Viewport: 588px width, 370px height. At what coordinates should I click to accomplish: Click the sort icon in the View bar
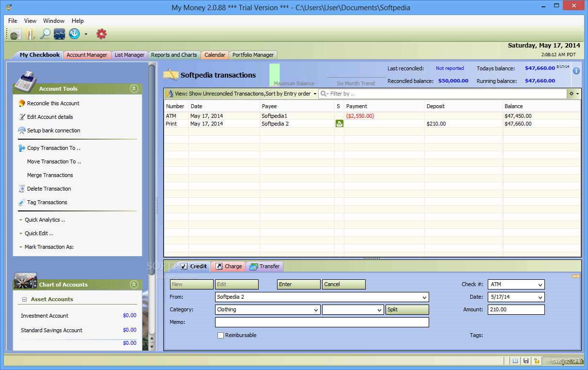(170, 94)
